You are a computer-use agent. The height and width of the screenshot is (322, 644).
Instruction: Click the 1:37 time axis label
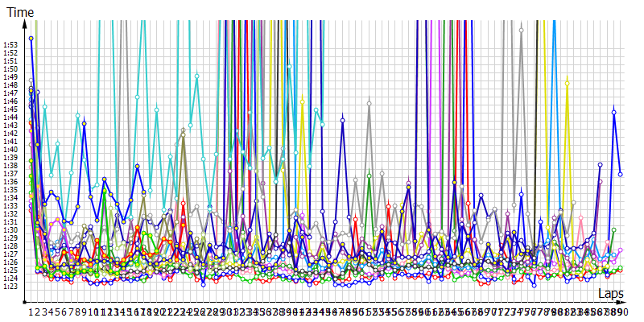pyautogui.click(x=11, y=174)
